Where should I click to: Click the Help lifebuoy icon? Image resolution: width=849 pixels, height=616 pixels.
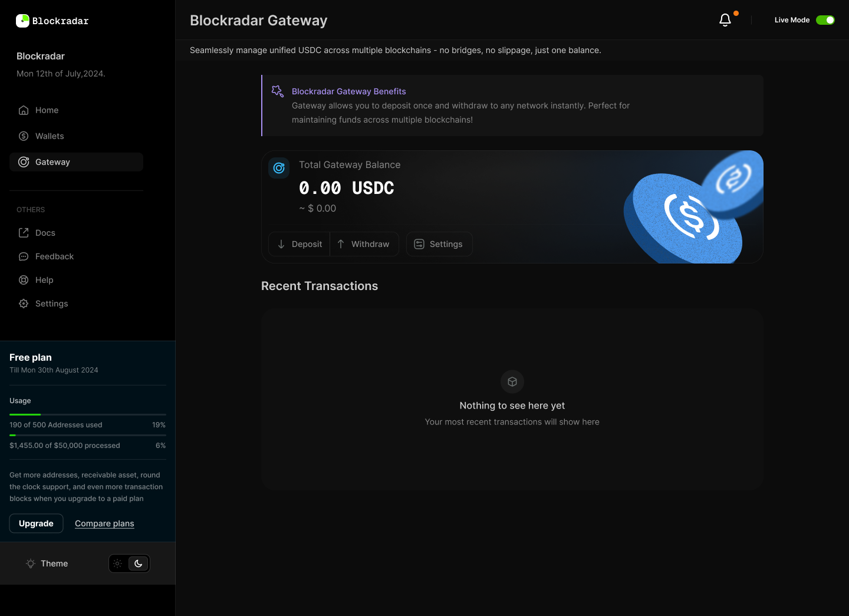tap(24, 280)
